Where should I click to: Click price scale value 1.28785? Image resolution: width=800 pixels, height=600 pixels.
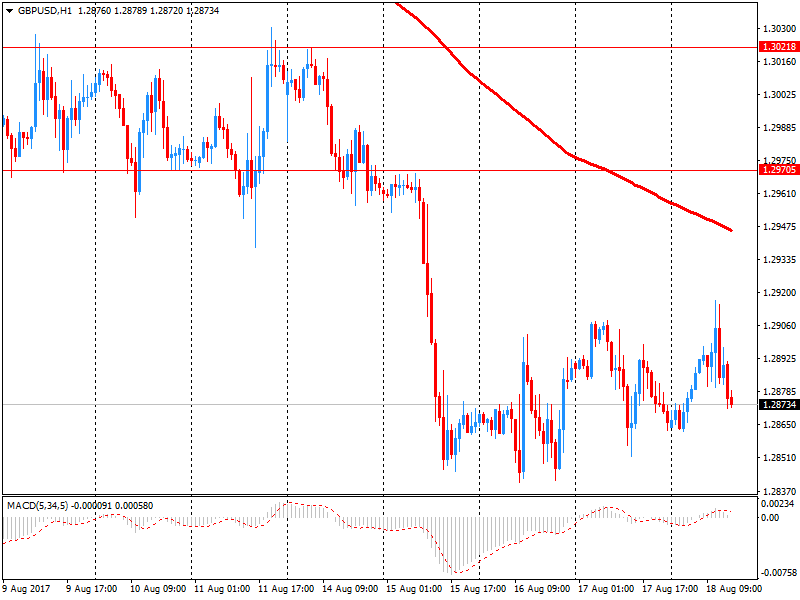pos(779,392)
